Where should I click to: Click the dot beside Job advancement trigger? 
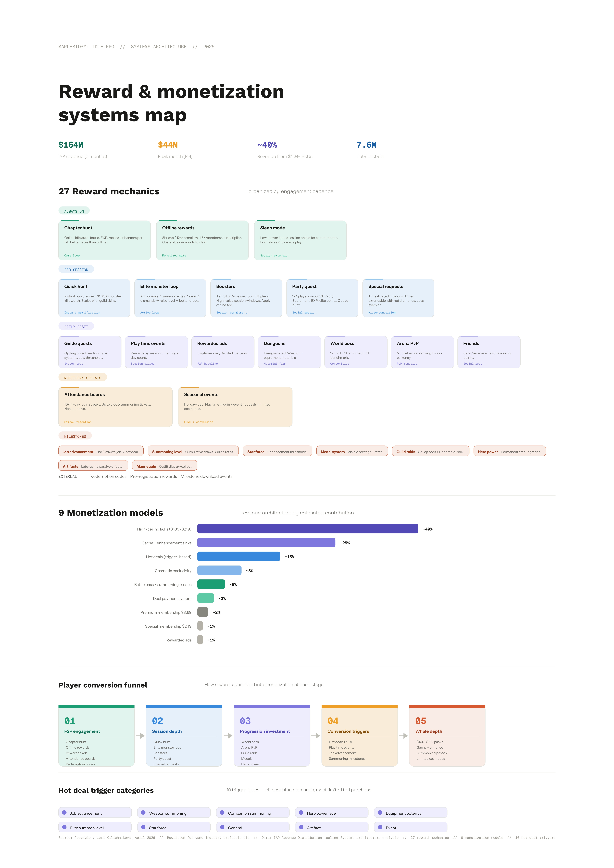[x=64, y=812]
